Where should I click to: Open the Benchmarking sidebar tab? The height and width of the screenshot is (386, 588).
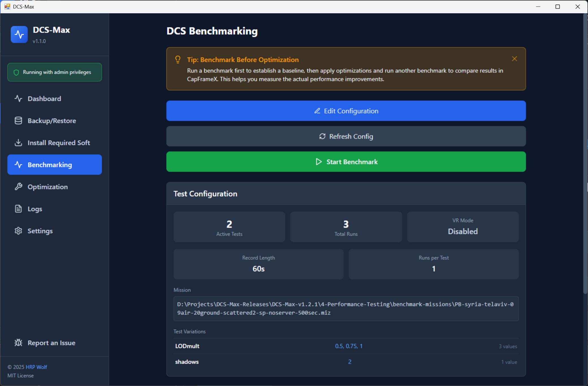click(x=55, y=165)
